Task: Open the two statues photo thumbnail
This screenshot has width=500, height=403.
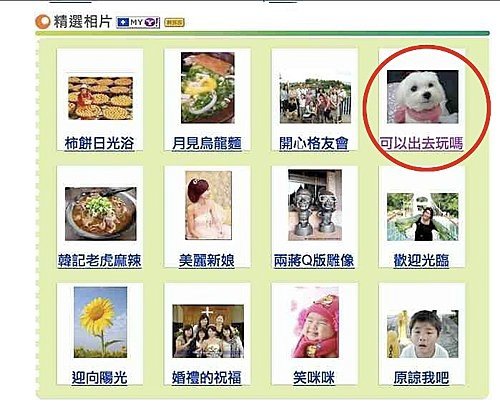Action: pyautogui.click(x=315, y=205)
